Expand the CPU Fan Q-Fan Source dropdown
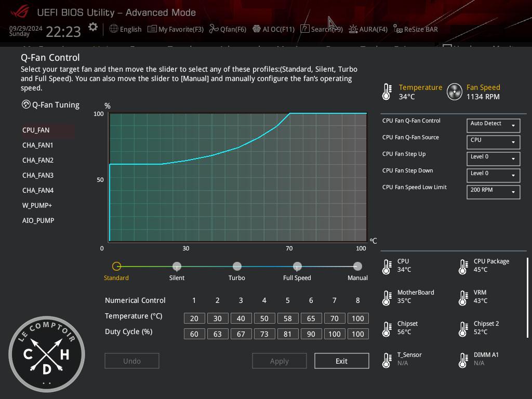 coord(493,142)
